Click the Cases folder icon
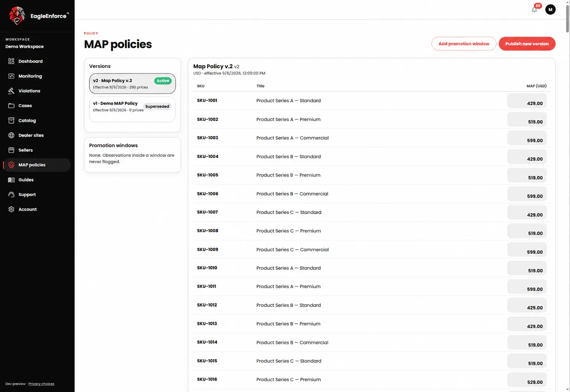This screenshot has height=392, width=570. [11, 106]
